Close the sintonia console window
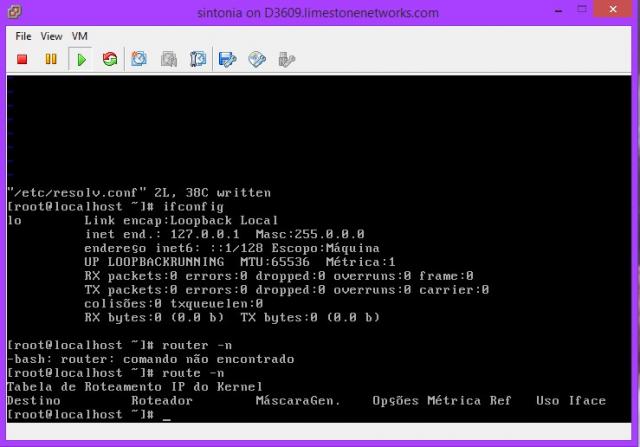640x447 pixels. (613, 9)
